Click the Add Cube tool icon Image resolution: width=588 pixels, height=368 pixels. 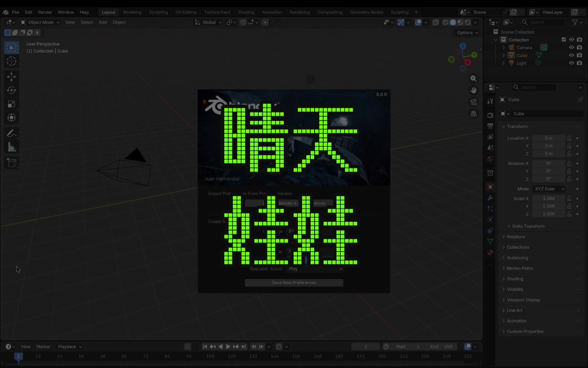coord(11,163)
